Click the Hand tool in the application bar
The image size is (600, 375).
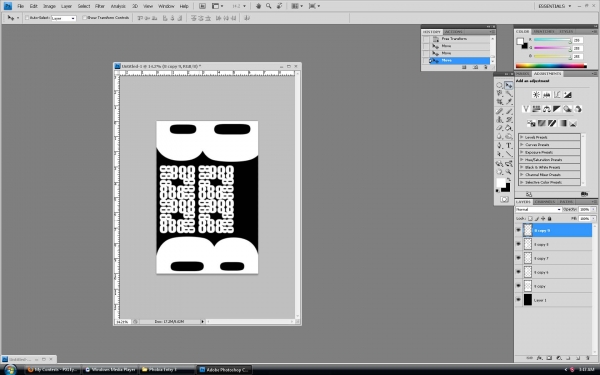click(258, 6)
